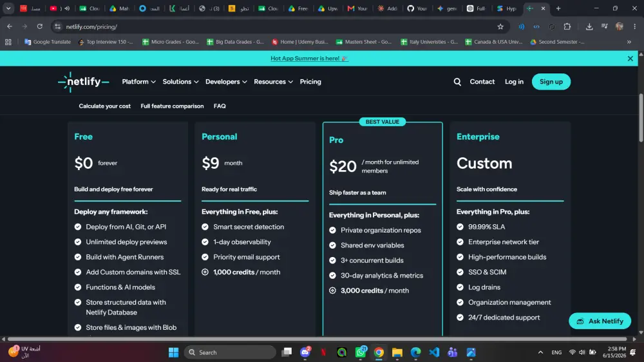644x362 pixels.
Task: Open the Google Translate bookmark
Action: [x=48, y=42]
